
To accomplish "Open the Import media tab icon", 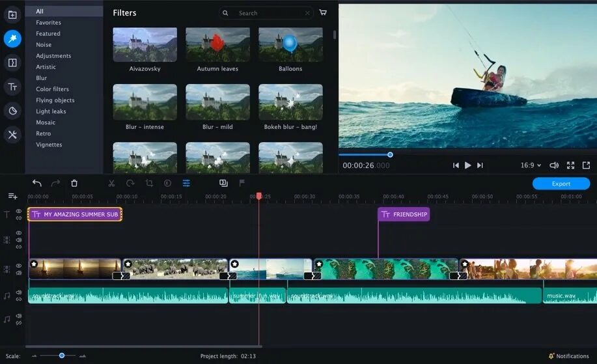I will [x=12, y=15].
